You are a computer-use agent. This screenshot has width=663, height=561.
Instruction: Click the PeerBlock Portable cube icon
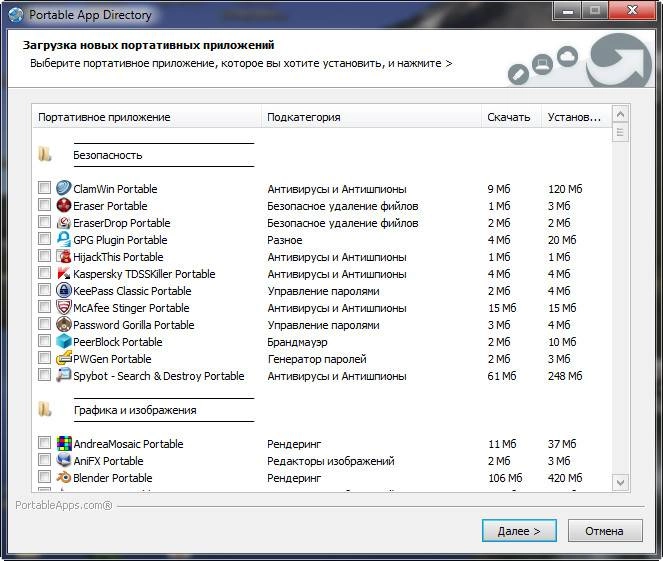(x=63, y=341)
